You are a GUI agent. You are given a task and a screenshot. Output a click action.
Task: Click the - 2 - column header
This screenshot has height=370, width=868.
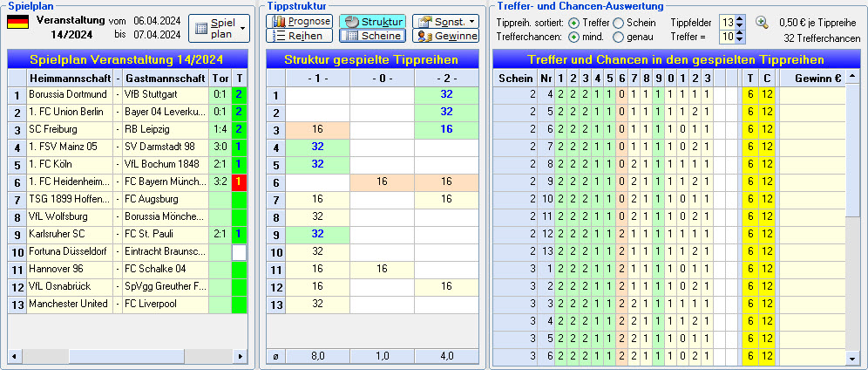coord(446,78)
